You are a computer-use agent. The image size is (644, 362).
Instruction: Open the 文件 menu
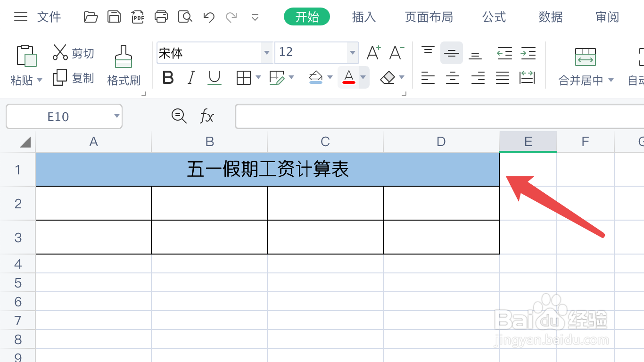tap(49, 16)
